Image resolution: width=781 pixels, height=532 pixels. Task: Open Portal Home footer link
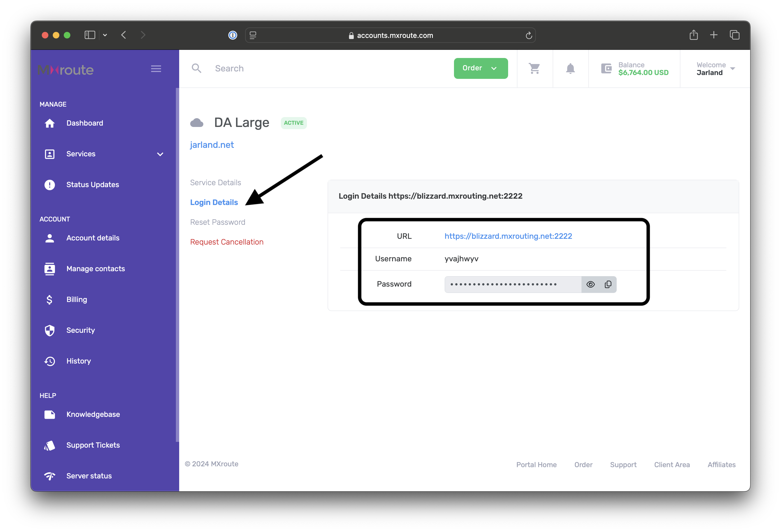coord(536,464)
